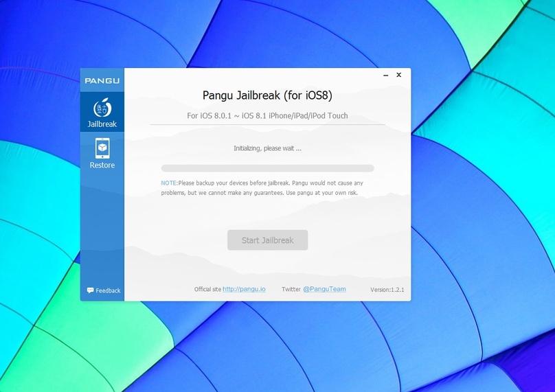Click the 'Initializing, please wait ...' status text
The height and width of the screenshot is (392, 555).
tap(268, 148)
